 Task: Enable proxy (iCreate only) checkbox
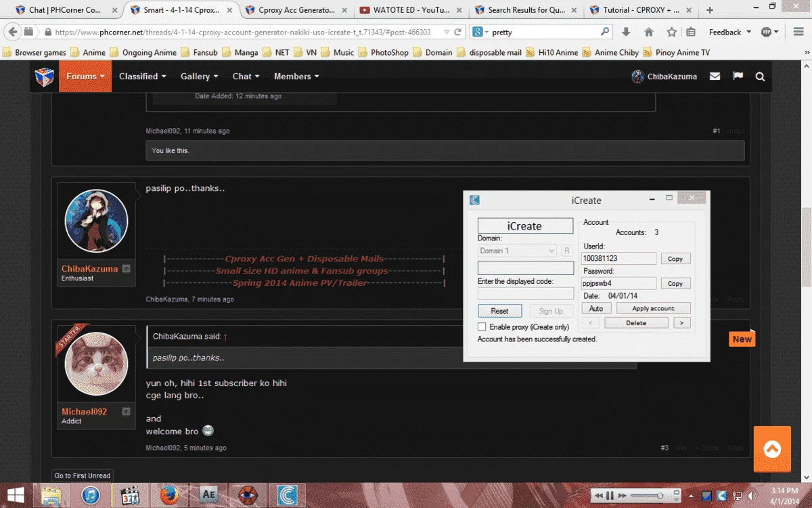[482, 327]
